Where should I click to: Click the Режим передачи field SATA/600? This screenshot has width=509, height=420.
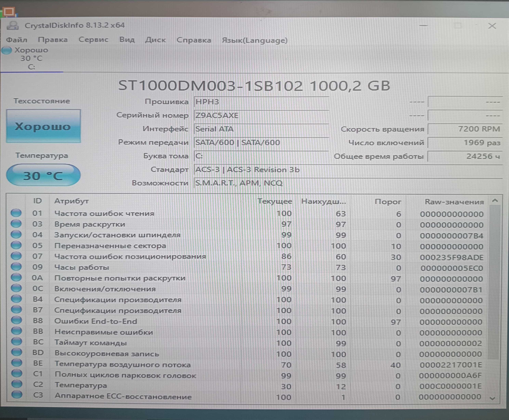coord(261,143)
